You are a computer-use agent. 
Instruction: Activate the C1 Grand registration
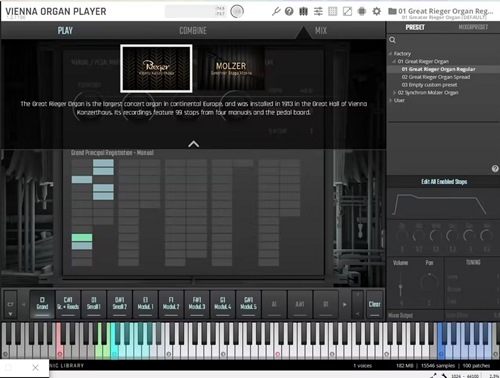pyautogui.click(x=42, y=304)
